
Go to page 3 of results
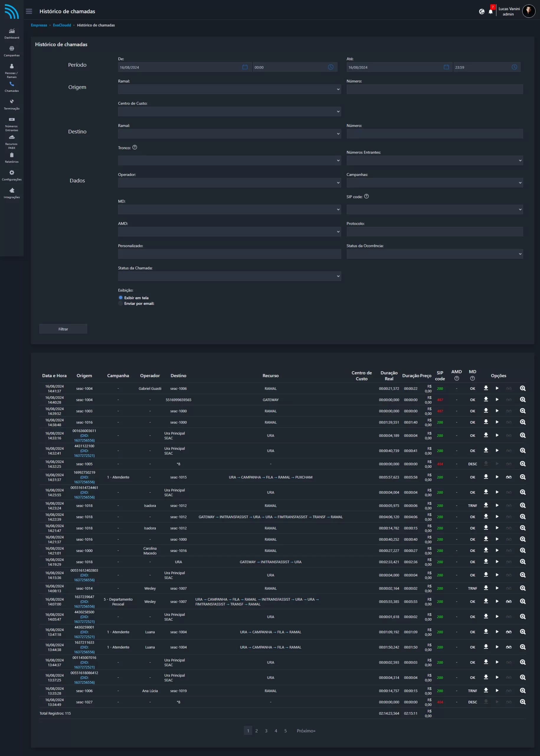[x=266, y=731]
